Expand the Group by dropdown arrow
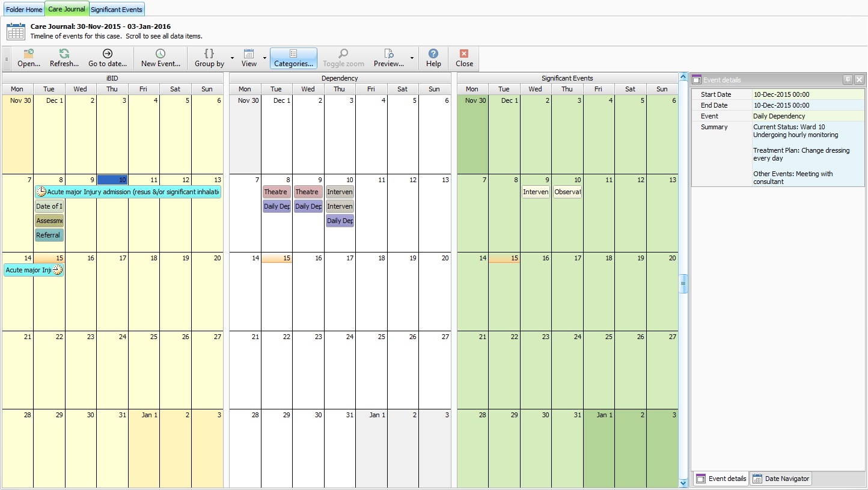Screen dimensions: 868x490 pyautogui.click(x=232, y=58)
